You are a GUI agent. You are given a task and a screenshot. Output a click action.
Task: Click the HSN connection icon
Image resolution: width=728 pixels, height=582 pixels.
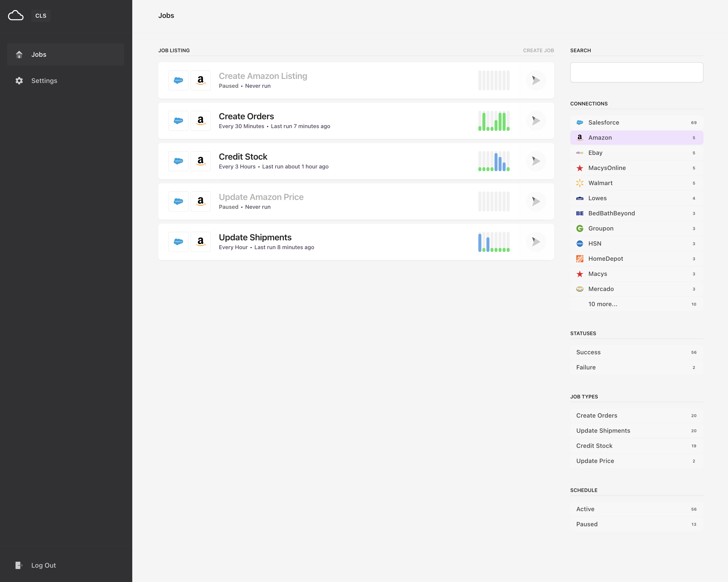579,243
